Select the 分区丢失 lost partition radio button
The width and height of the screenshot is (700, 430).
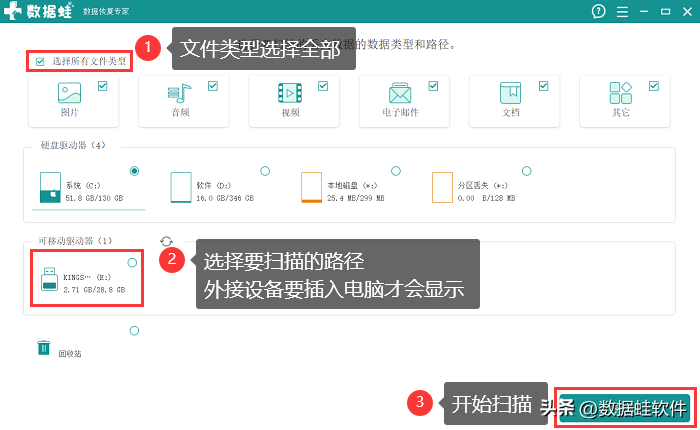tap(527, 171)
